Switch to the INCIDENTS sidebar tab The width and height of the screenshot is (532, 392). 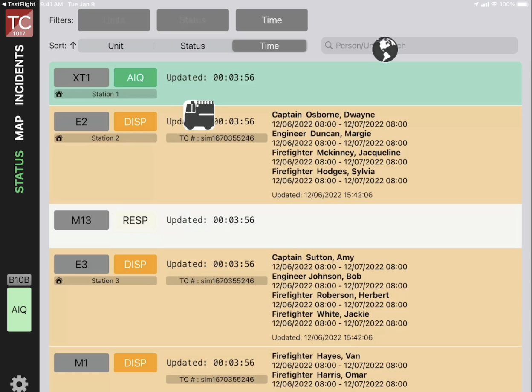pyautogui.click(x=20, y=75)
